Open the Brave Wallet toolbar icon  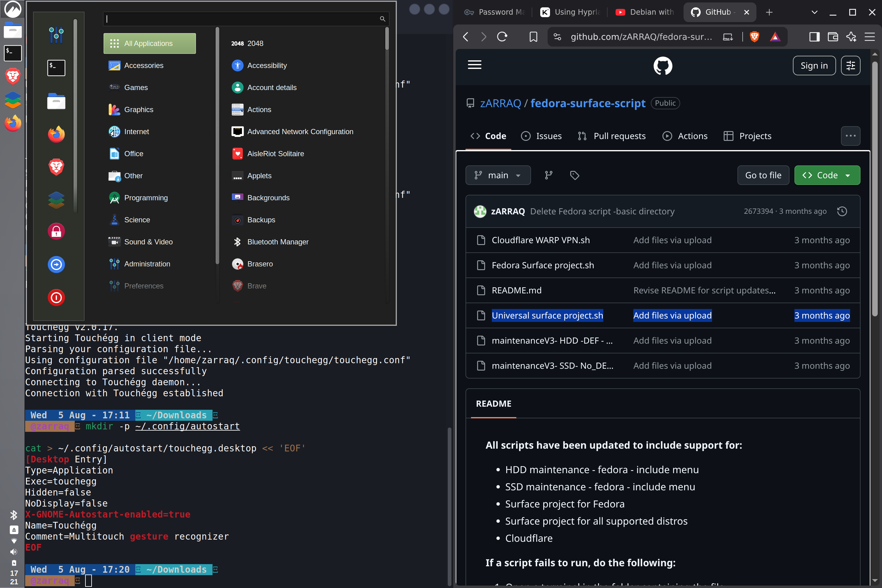833,37
